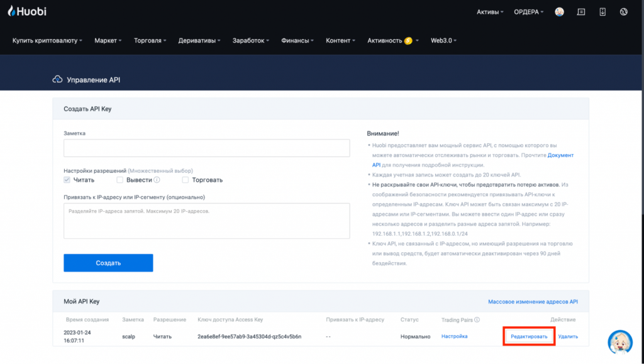Expand the Купить криптовалюту dropdown menu
The height and width of the screenshot is (364, 644).
coord(47,40)
